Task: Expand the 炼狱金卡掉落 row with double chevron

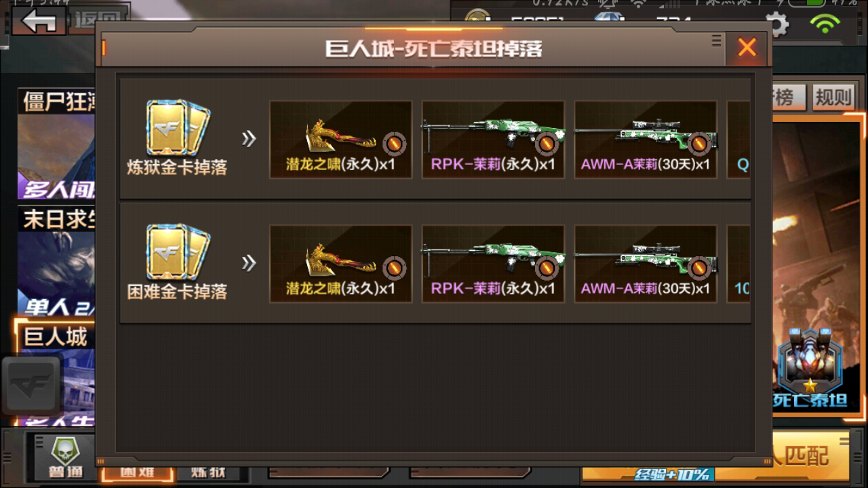Action: 249,139
